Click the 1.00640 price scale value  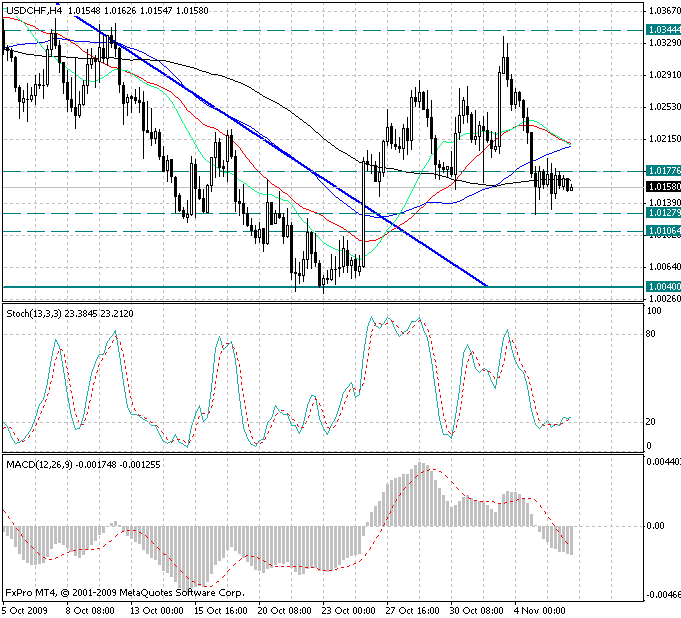[x=664, y=267]
